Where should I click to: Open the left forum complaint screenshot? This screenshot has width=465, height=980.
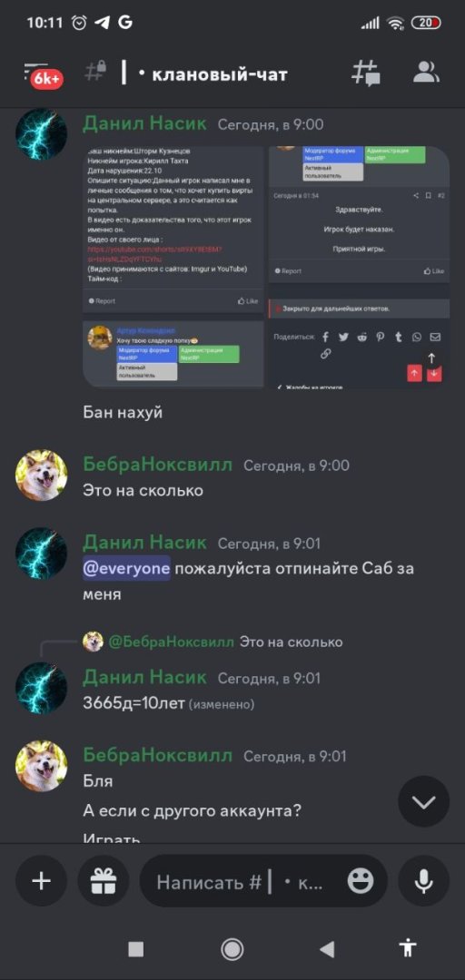click(173, 267)
